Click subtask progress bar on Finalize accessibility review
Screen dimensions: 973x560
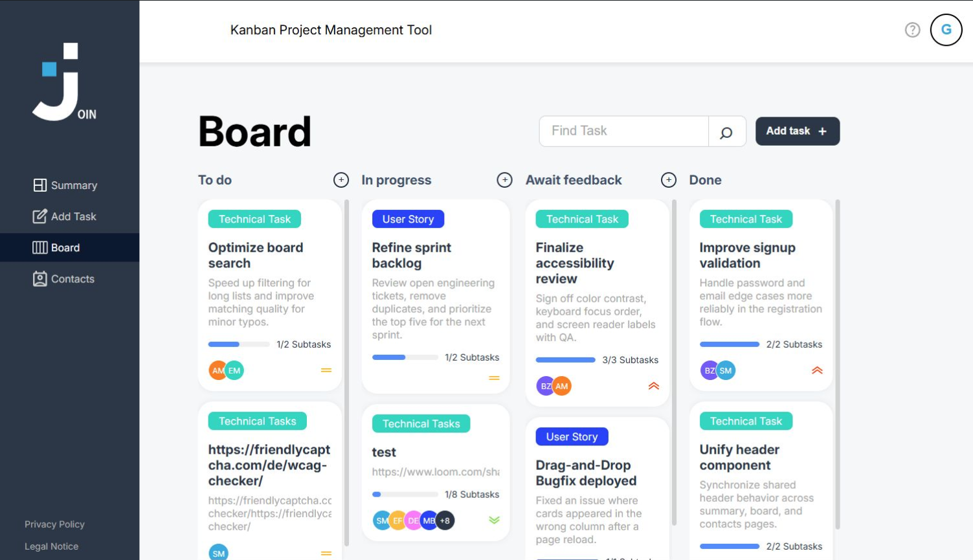click(x=565, y=360)
